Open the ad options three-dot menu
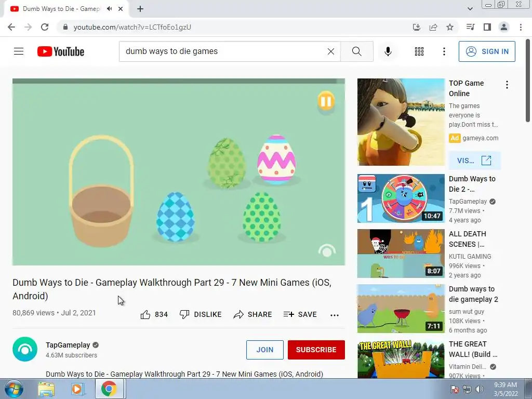 [507, 85]
